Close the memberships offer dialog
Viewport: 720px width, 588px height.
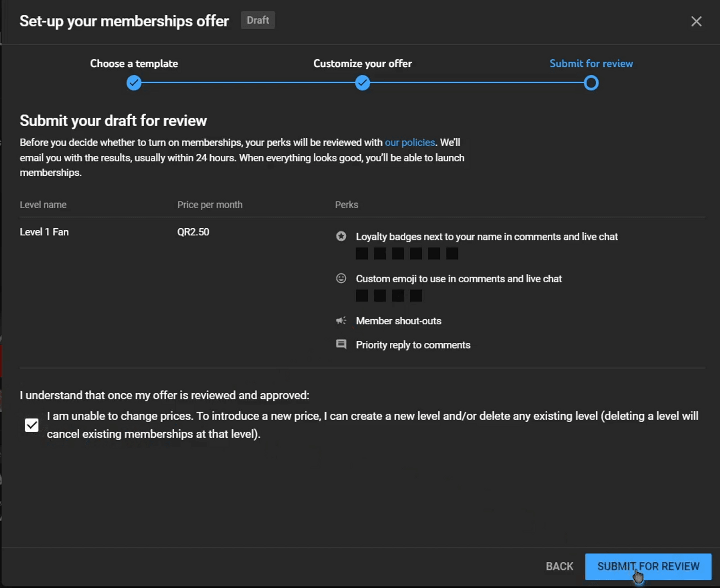pos(696,21)
